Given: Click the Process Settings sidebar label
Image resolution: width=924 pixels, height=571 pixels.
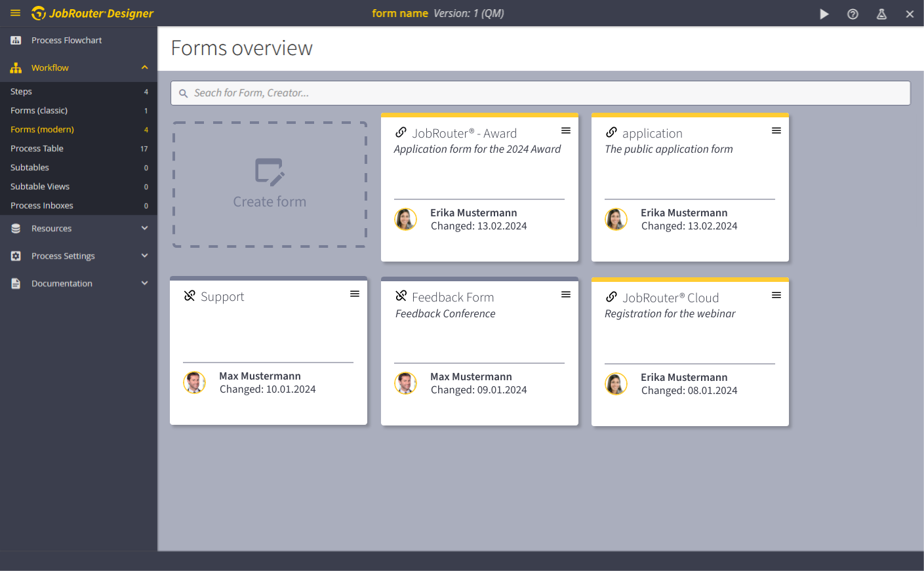Looking at the screenshot, I should pyautogui.click(x=63, y=256).
